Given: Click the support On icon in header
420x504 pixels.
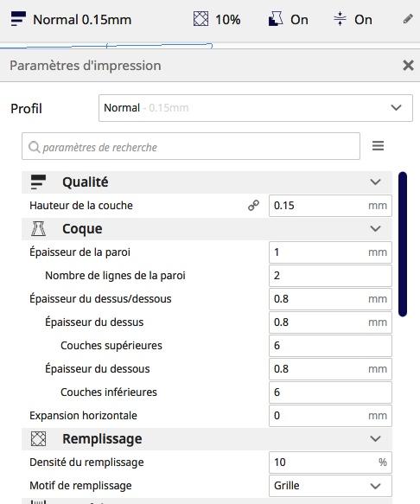Looking at the screenshot, I should point(276,19).
